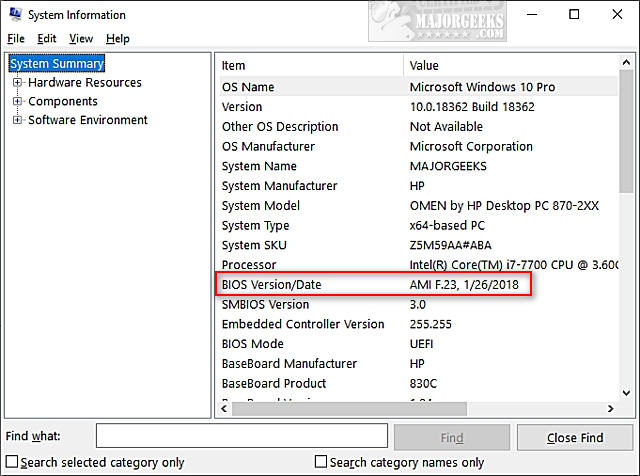Select the SMBIOS Version row
Screen dimensions: 640x476
[419, 305]
